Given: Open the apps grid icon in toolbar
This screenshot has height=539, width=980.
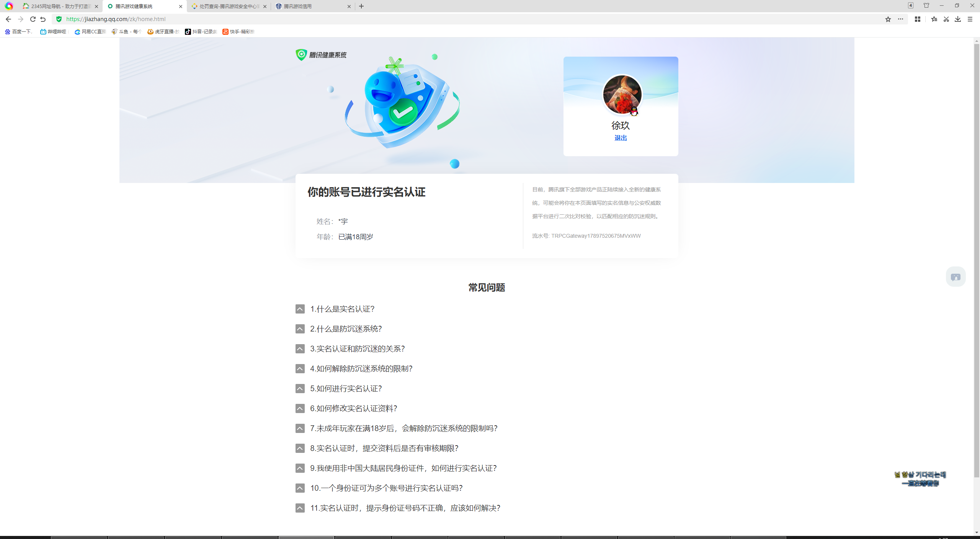Looking at the screenshot, I should 918,19.
